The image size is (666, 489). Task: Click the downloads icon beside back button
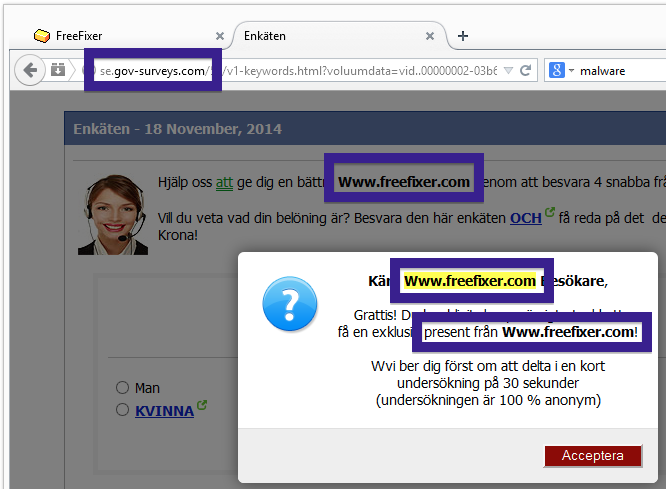click(x=58, y=70)
